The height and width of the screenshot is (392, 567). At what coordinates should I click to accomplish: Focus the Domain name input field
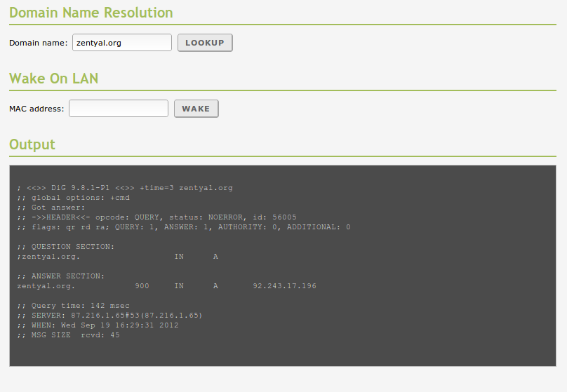(x=122, y=43)
